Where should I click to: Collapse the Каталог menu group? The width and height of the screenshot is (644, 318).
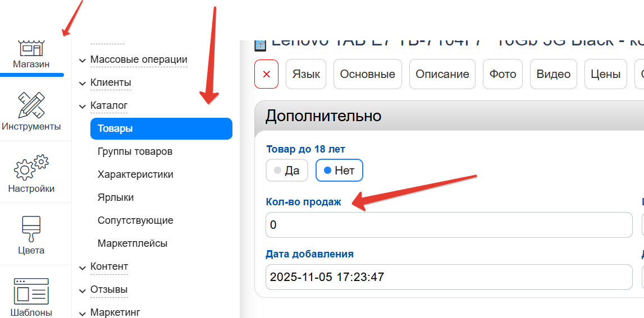click(x=109, y=105)
